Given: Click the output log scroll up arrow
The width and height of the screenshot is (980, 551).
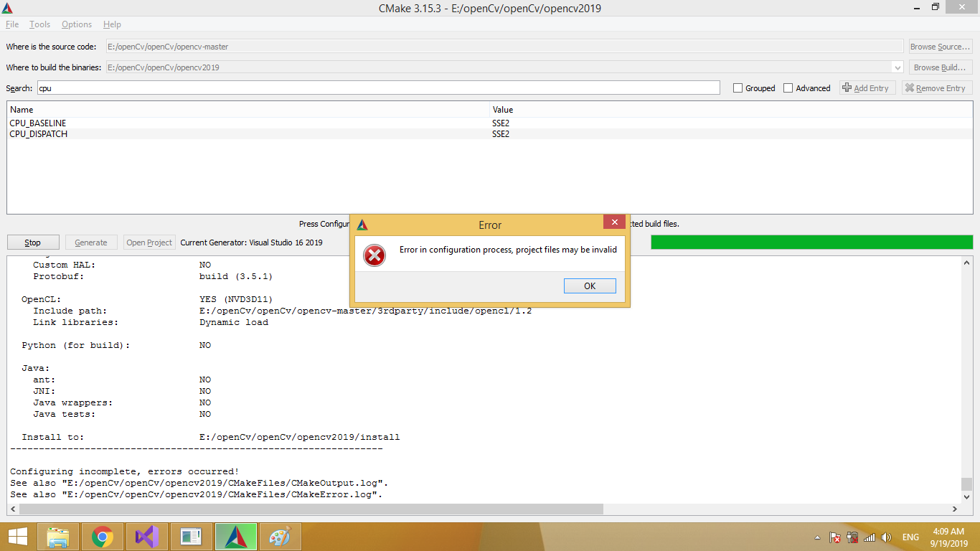Looking at the screenshot, I should point(966,263).
